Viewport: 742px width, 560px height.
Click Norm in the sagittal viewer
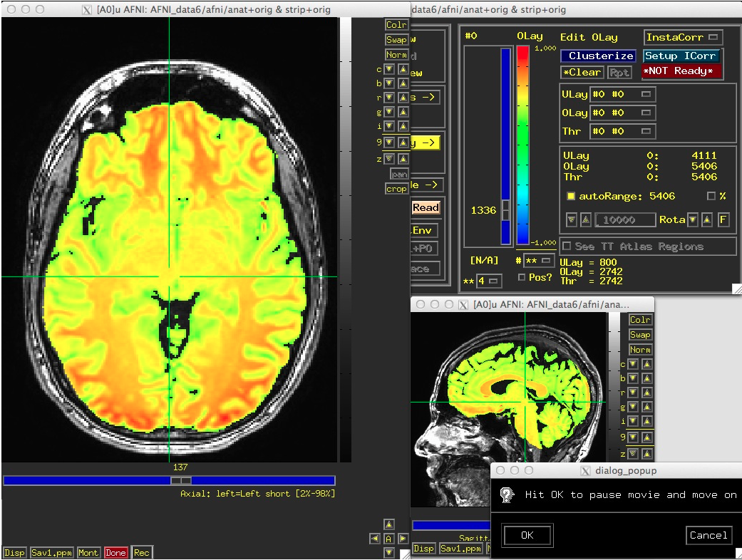640,350
